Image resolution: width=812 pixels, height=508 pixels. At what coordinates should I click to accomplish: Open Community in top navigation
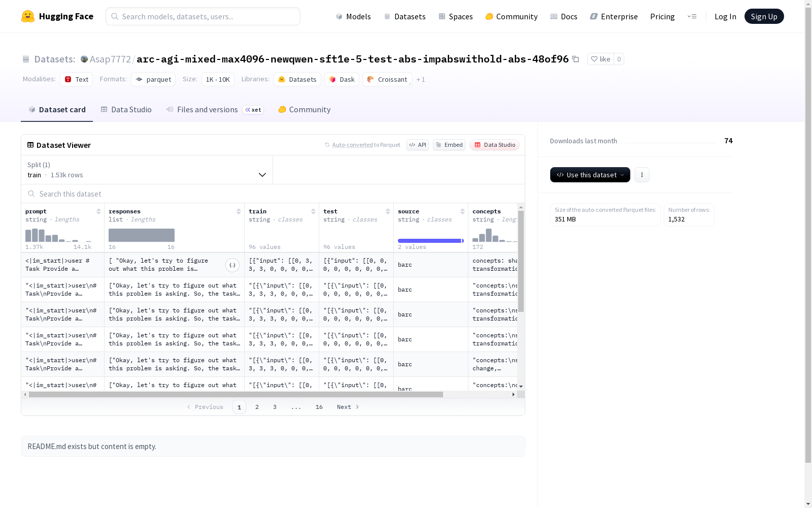512,16
